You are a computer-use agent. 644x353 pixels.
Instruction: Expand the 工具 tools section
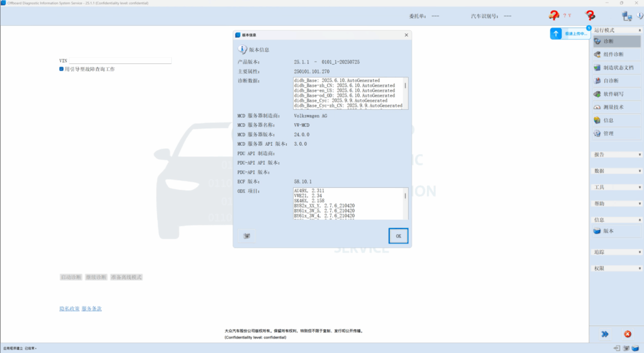616,187
